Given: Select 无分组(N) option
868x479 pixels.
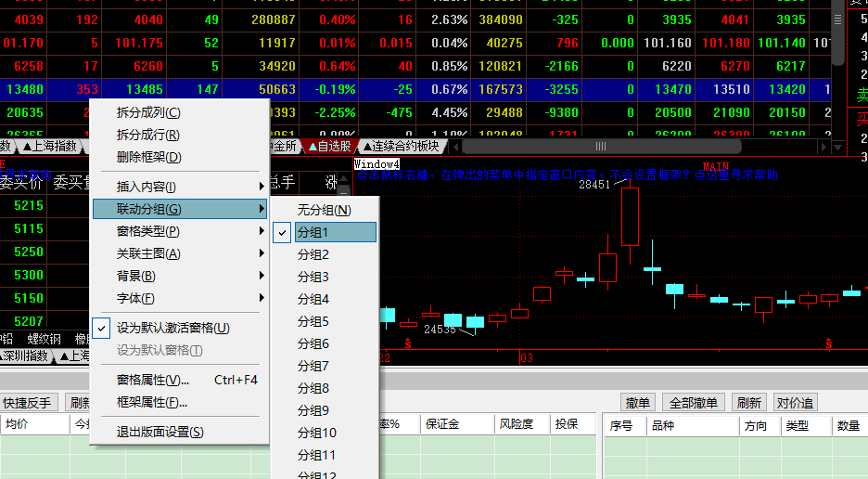Looking at the screenshot, I should tap(325, 210).
